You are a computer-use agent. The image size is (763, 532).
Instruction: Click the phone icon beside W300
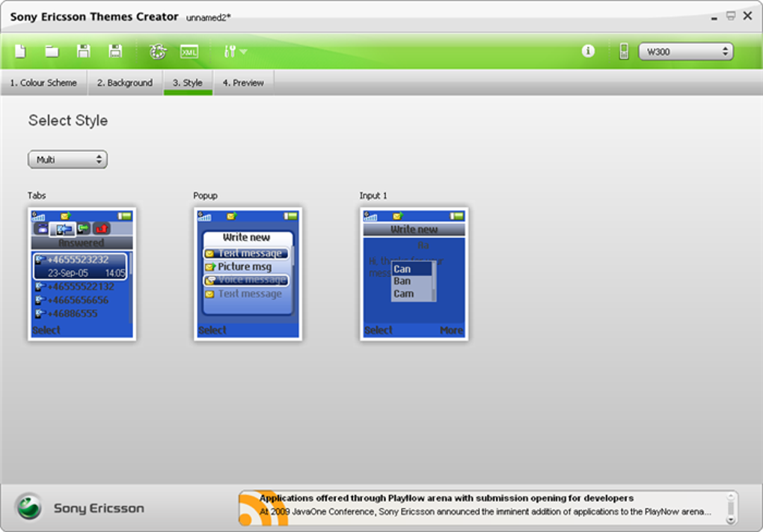[x=623, y=51]
